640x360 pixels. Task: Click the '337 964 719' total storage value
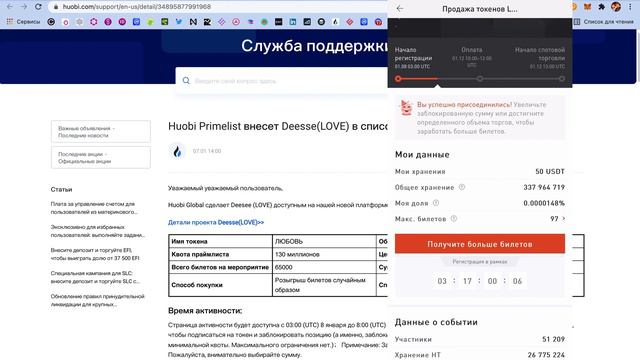pyautogui.click(x=544, y=187)
